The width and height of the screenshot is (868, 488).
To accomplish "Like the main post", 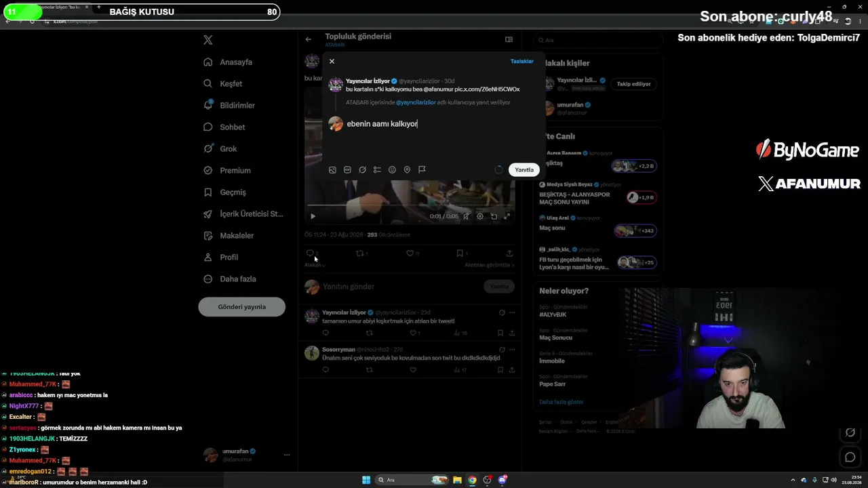I will coord(410,253).
